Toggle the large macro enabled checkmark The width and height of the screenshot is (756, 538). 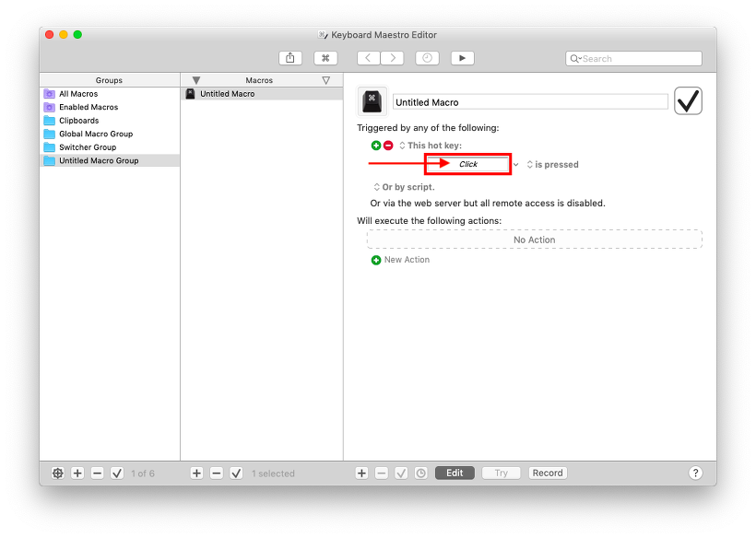(688, 101)
